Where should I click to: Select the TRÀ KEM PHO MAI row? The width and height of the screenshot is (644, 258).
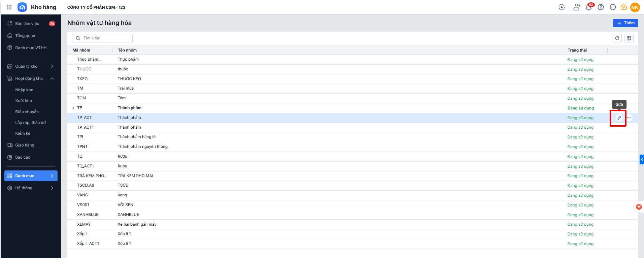pos(135,176)
